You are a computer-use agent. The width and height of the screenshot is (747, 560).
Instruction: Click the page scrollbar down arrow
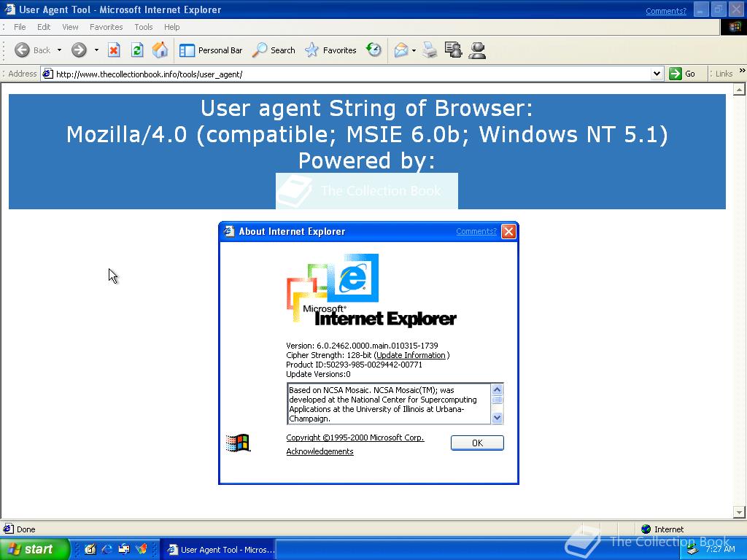coord(739,513)
